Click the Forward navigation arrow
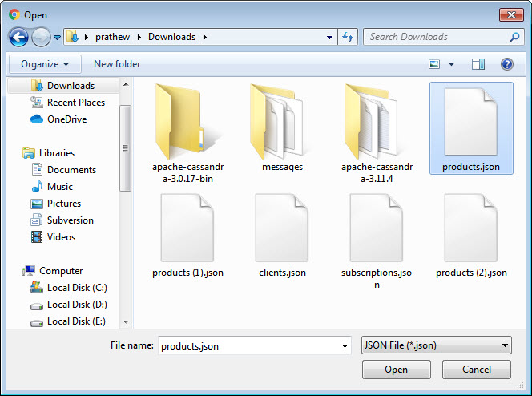Screen dimensions: 532x396 tap(41, 37)
